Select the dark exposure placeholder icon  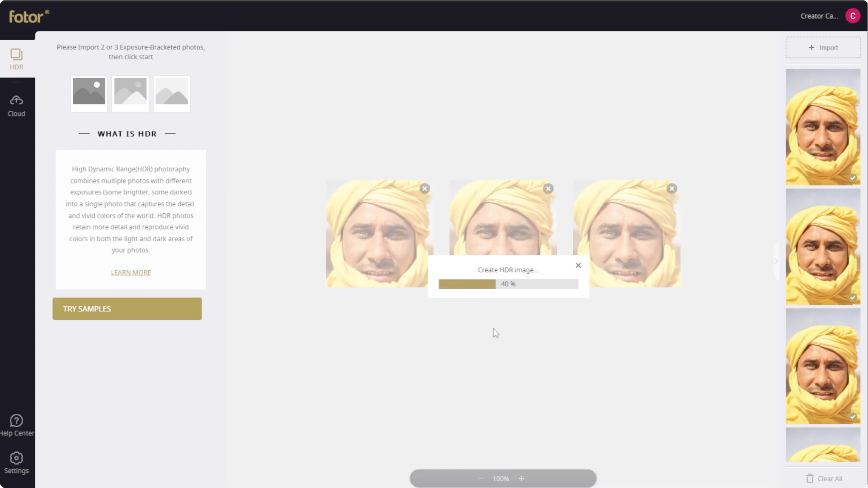tap(89, 94)
